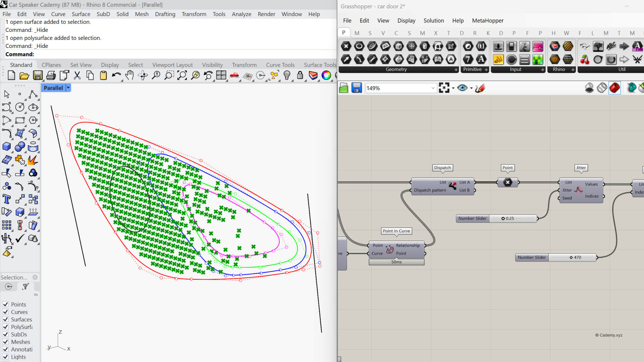The height and width of the screenshot is (362, 644).
Task: Open the Analyze menu in Rhino
Action: pos(241,14)
